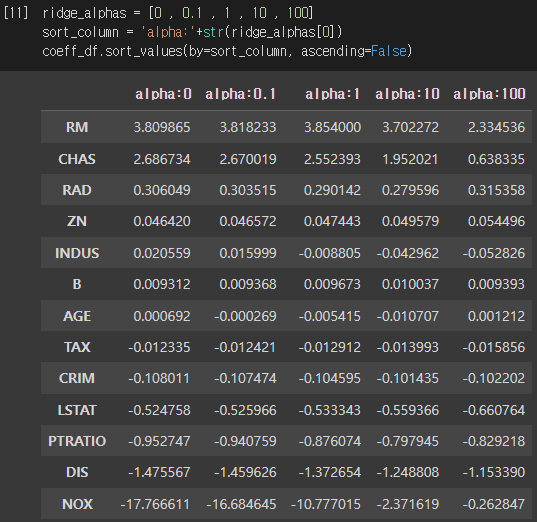The image size is (537, 522).
Task: Click NOX value -16.684645
Action: point(241,504)
